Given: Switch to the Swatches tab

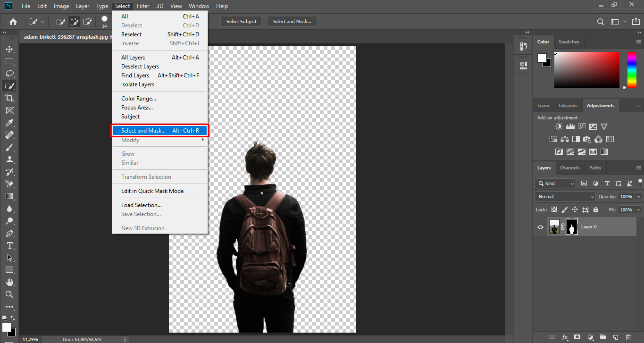Looking at the screenshot, I should [569, 42].
